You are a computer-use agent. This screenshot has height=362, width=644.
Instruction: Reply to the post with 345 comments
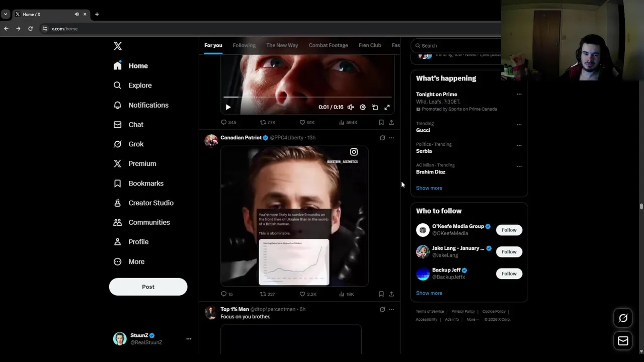[x=228, y=122]
